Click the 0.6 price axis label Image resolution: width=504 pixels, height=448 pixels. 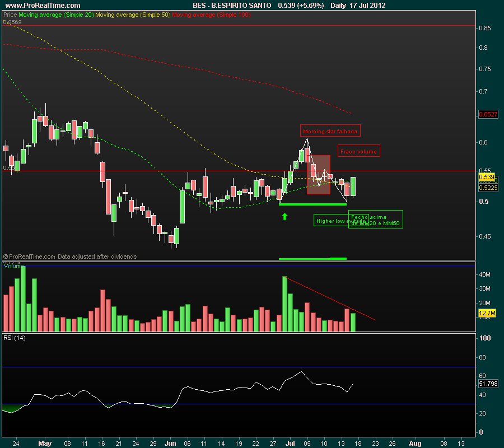483,142
